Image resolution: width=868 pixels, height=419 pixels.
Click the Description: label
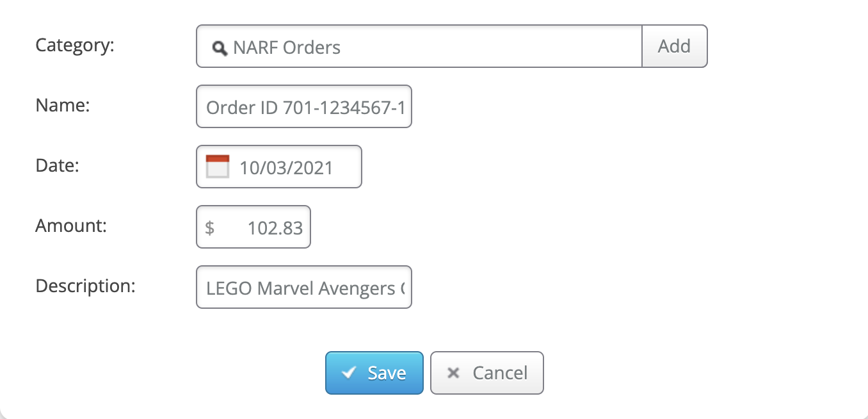[x=86, y=286]
